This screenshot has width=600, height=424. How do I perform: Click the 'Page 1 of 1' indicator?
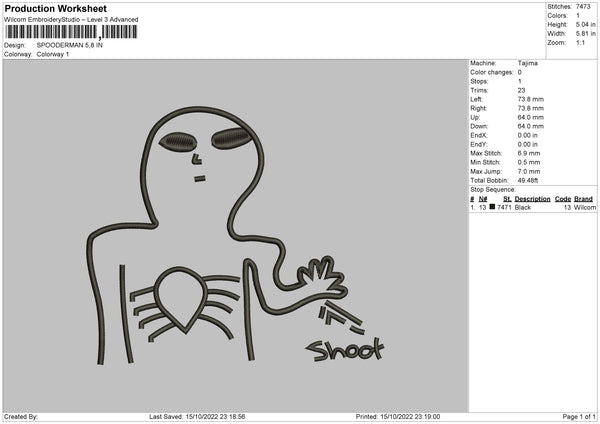(x=579, y=417)
